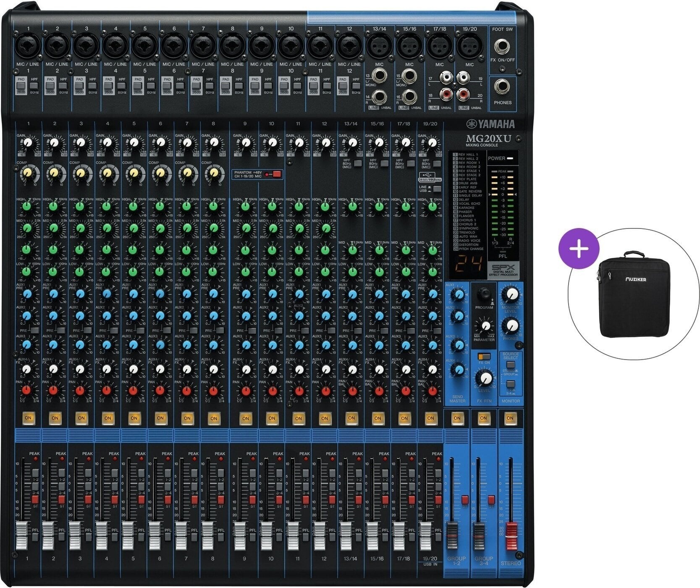Toggle the channel 12 PAD switch
This screenshot has height=588, width=700.
[x=343, y=85]
